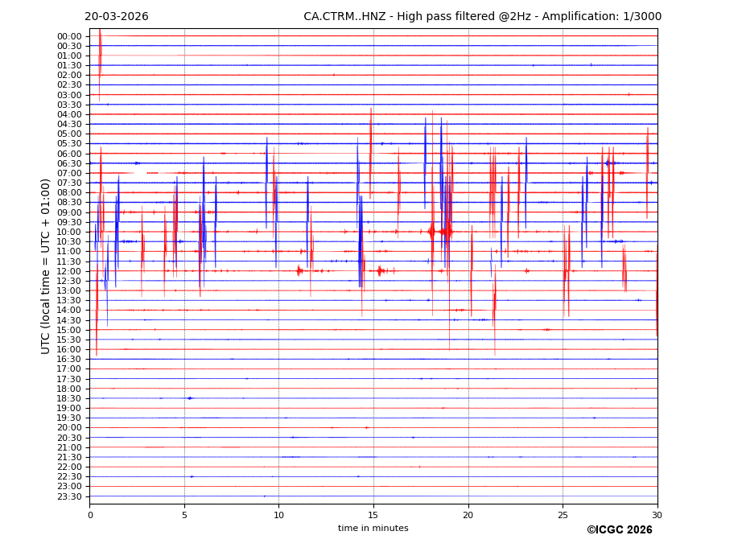
Task: Select the 23:30 time row label
Action: click(x=69, y=496)
